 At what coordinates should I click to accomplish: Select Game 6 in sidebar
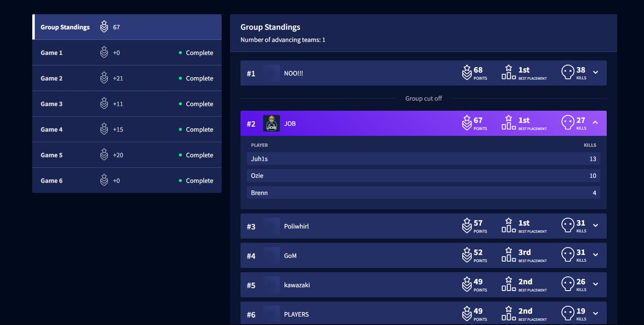127,180
